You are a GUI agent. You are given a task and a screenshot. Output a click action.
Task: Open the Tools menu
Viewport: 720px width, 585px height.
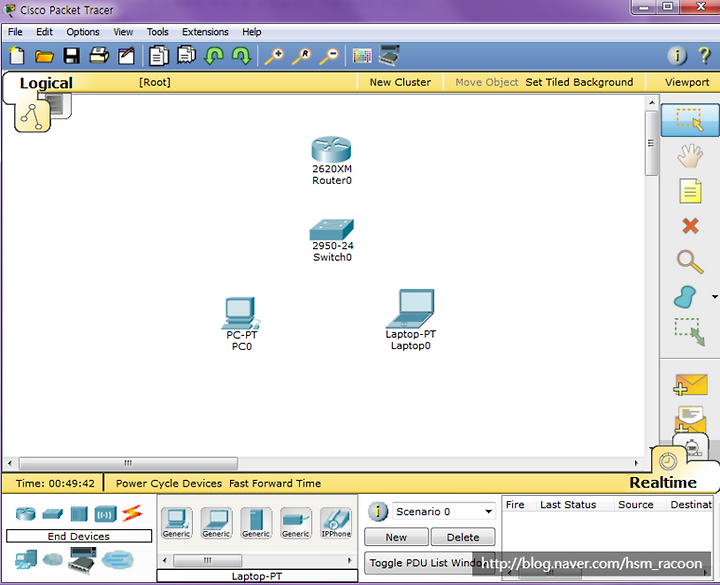(x=158, y=32)
